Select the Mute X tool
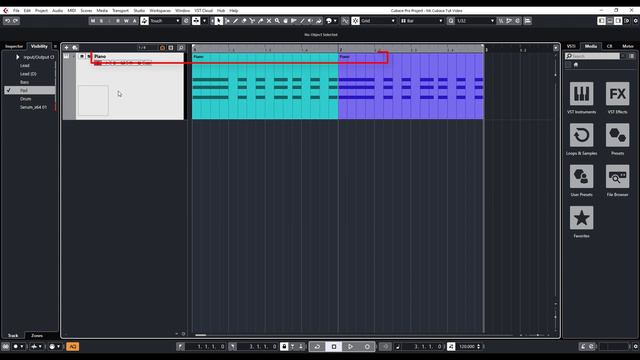The height and width of the screenshot is (360, 640). coord(269,21)
